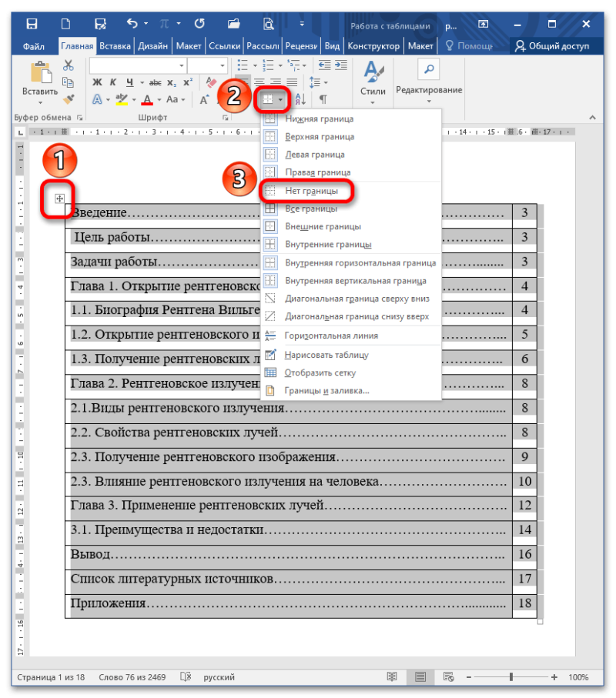Click the zoom in plus button

(x=554, y=677)
